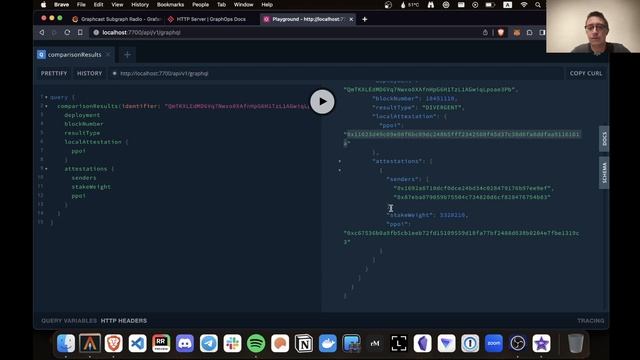Open the Trash in the dock

pyautogui.click(x=576, y=343)
